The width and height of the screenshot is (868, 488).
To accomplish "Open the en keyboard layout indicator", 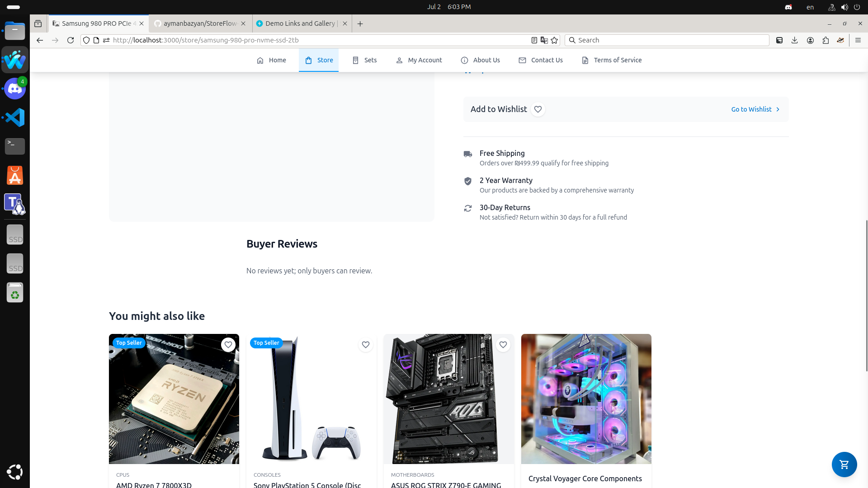I will point(810,7).
